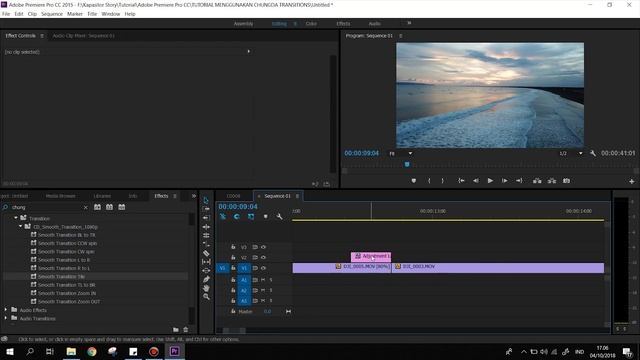Show more workspaces overflow arrow
Screen dimensions: 640x360
coord(409,23)
